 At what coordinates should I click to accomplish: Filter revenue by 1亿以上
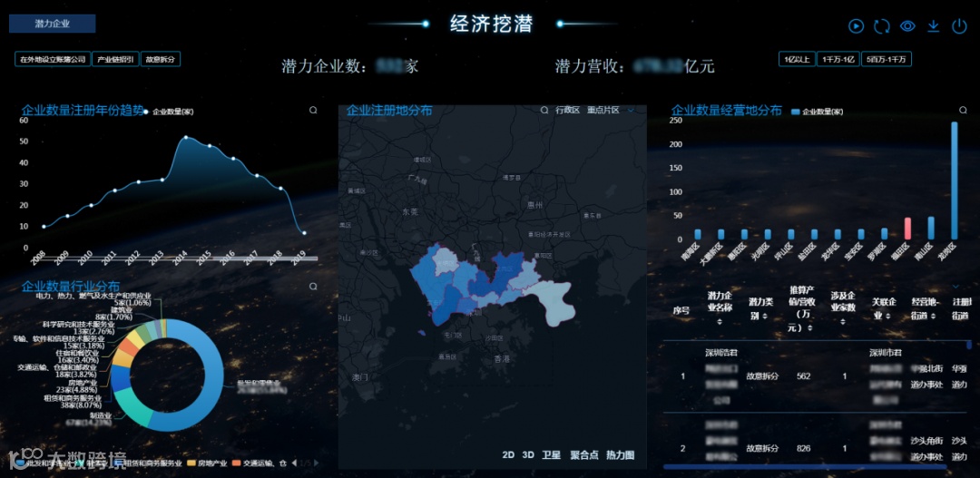[797, 59]
